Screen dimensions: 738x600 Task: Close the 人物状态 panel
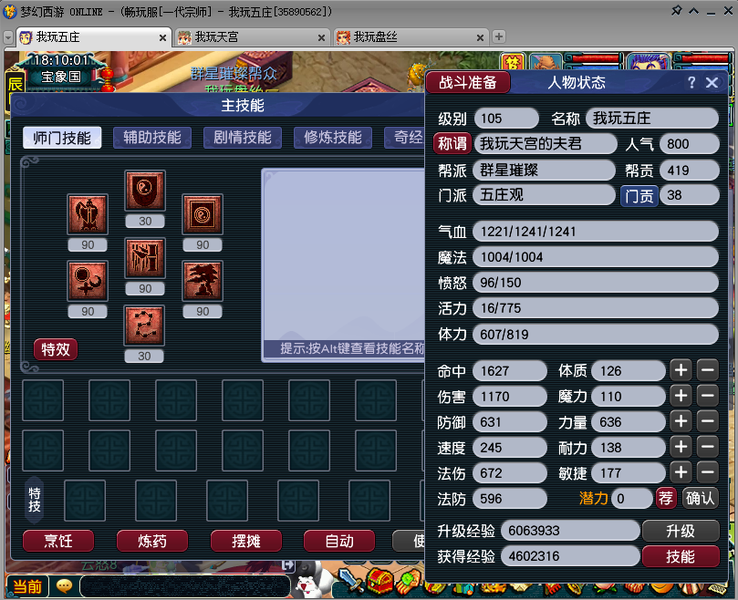tap(712, 83)
